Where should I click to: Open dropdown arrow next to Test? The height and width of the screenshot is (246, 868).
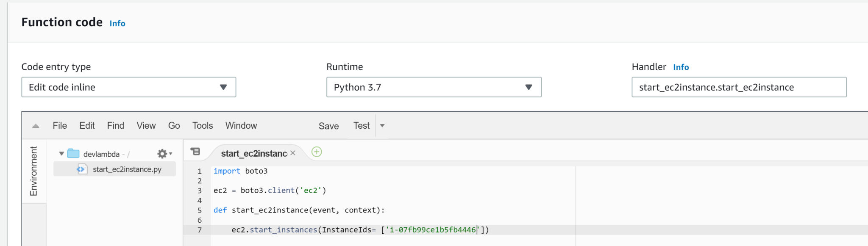pyautogui.click(x=382, y=126)
